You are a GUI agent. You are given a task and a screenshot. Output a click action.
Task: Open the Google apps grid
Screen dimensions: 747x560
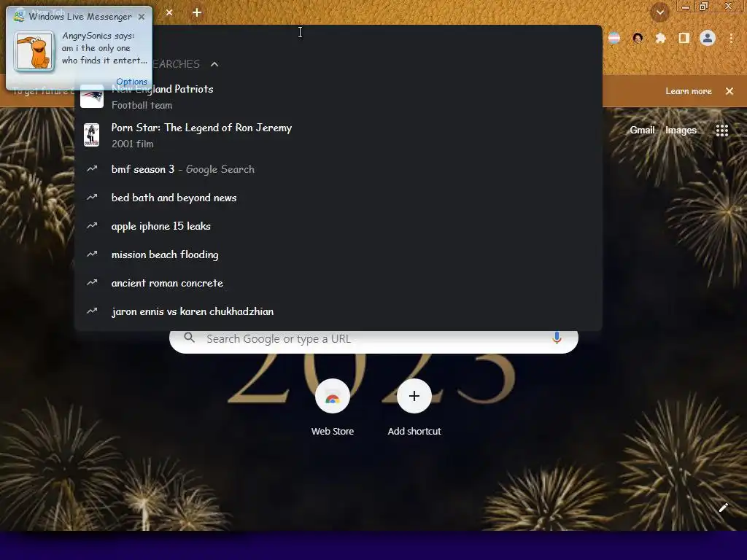pyautogui.click(x=721, y=131)
